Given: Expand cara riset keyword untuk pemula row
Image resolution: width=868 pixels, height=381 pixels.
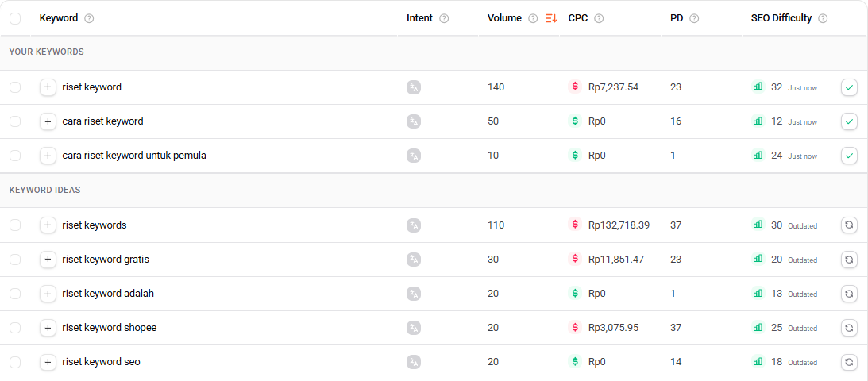Looking at the screenshot, I should tap(48, 156).
